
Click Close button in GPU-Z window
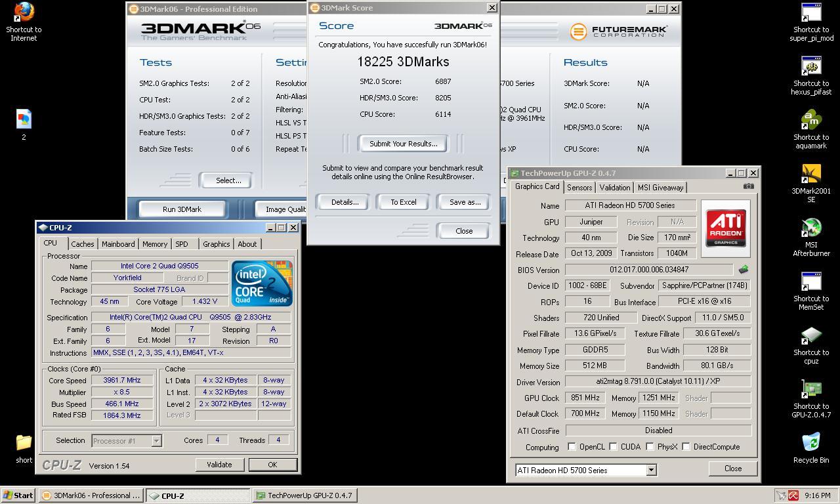pos(733,469)
